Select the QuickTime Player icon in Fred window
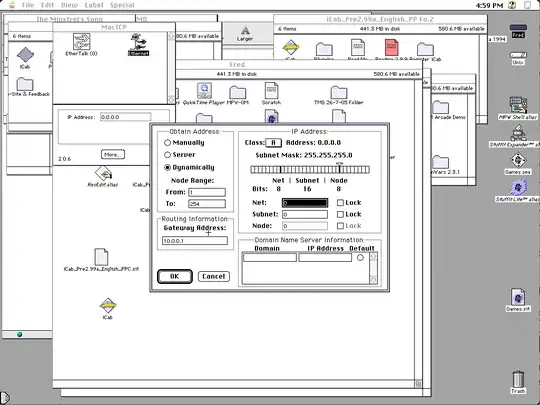The width and height of the screenshot is (540, 405). coord(204,91)
